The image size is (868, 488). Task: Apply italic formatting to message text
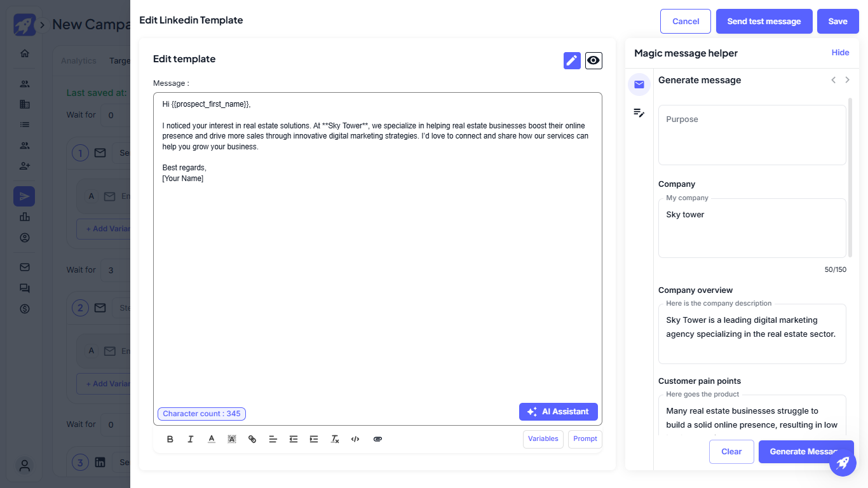[x=190, y=439]
